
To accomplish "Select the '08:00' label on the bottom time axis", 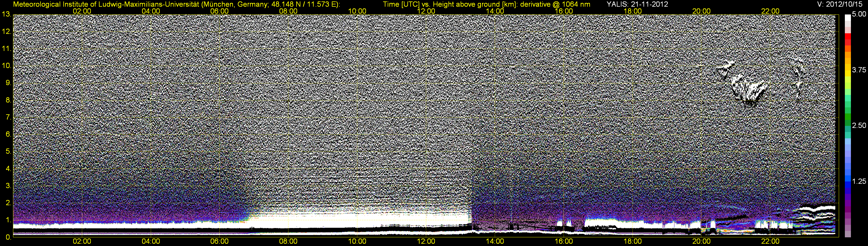I will click(x=289, y=242).
